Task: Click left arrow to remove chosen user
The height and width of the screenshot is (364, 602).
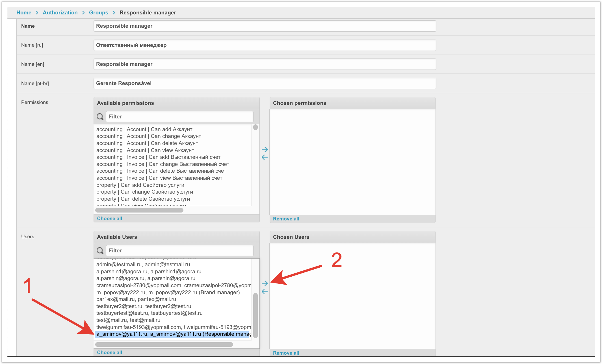Action: (265, 291)
